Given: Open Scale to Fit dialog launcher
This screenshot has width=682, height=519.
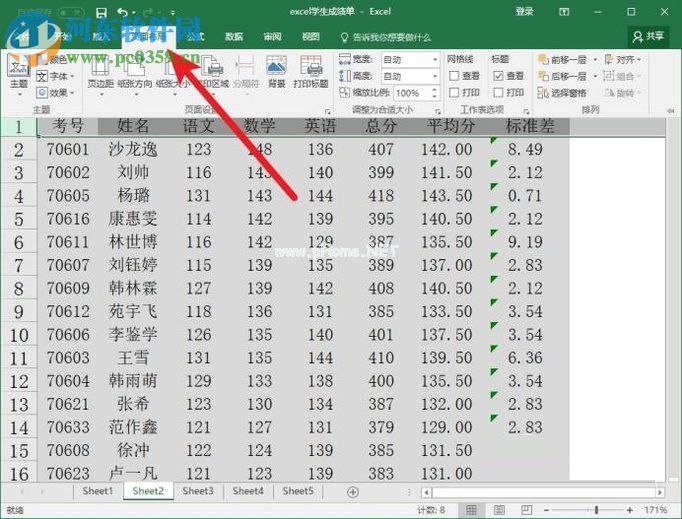Looking at the screenshot, I should [438, 111].
